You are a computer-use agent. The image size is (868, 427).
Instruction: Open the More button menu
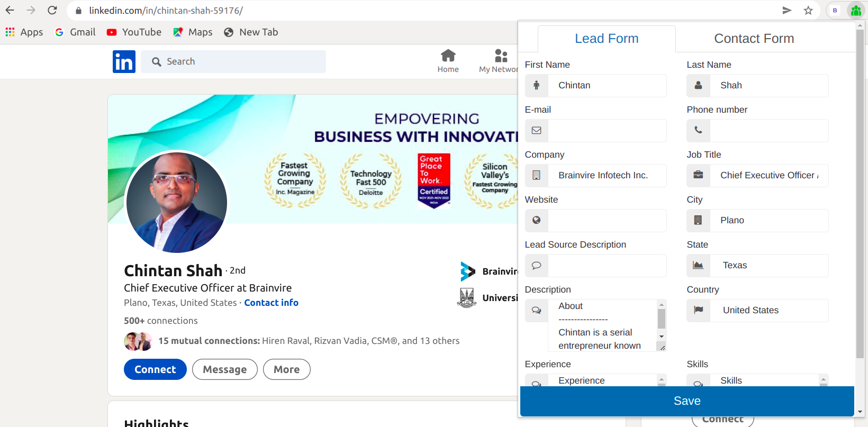click(287, 369)
